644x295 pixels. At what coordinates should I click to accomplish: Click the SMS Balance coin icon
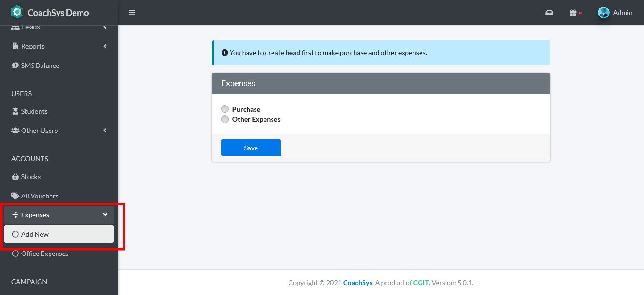(16, 66)
